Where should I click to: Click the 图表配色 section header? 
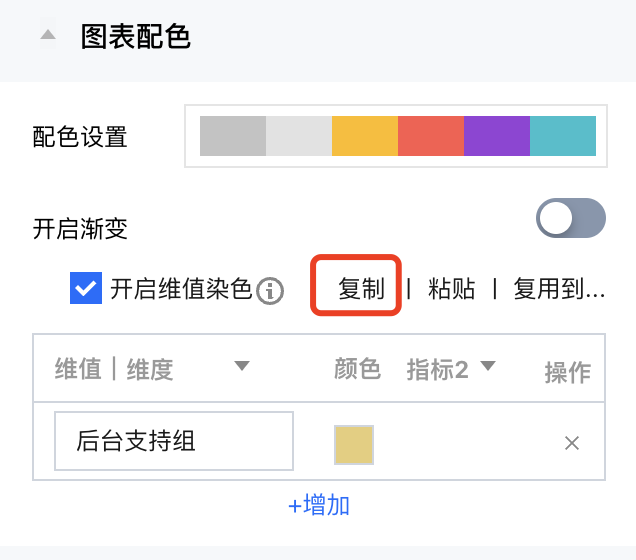click(135, 37)
